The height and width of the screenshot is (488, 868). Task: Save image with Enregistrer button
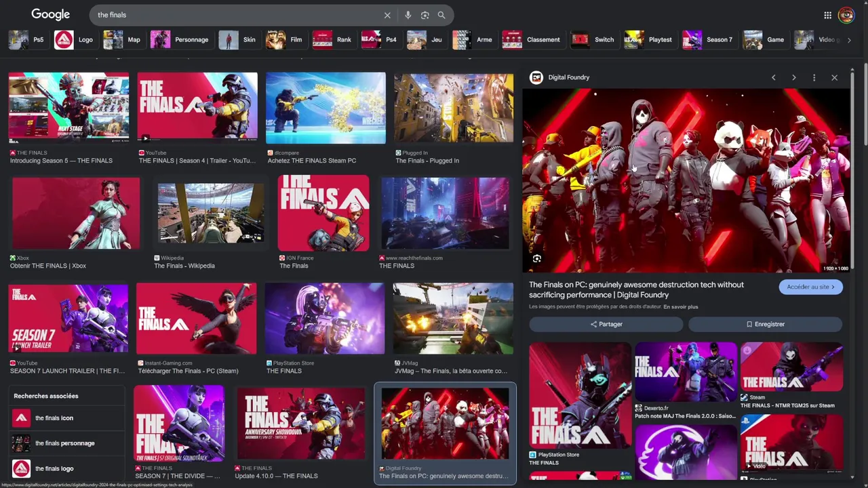pos(765,324)
